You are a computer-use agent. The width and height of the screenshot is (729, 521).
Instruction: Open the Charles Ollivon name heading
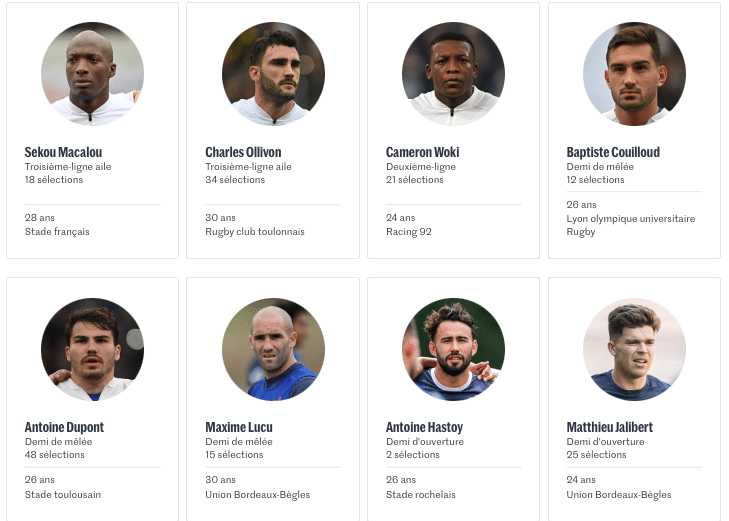pyautogui.click(x=243, y=152)
